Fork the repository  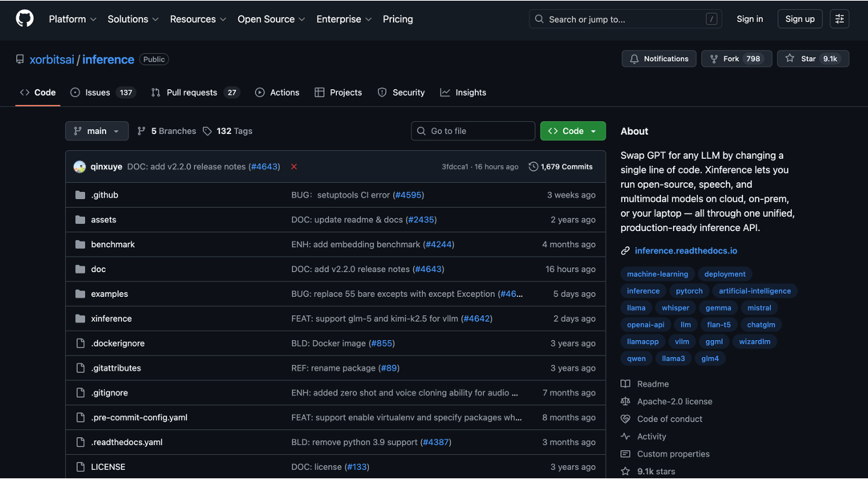click(x=736, y=59)
